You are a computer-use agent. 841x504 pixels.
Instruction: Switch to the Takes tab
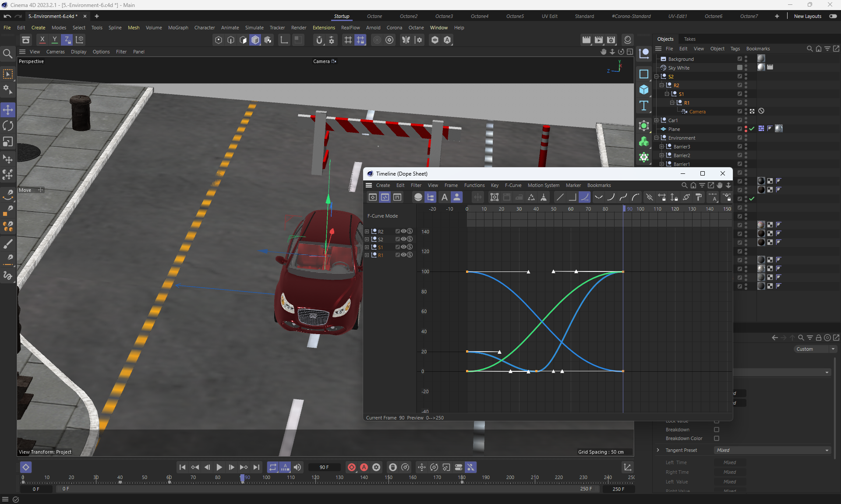pos(689,39)
